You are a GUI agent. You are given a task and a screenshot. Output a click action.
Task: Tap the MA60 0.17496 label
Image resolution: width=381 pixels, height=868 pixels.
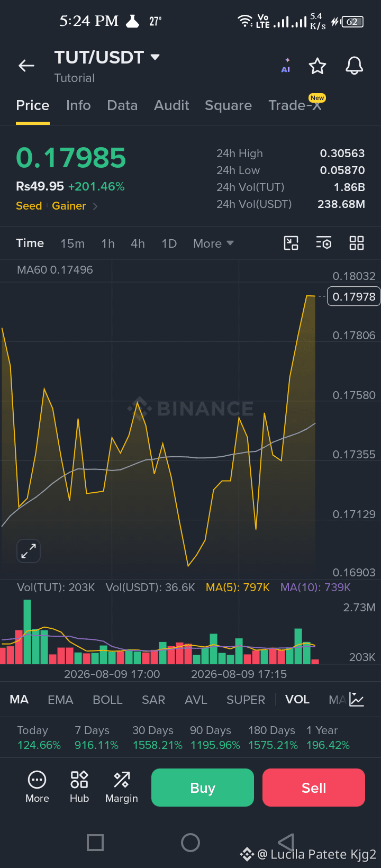pyautogui.click(x=55, y=270)
